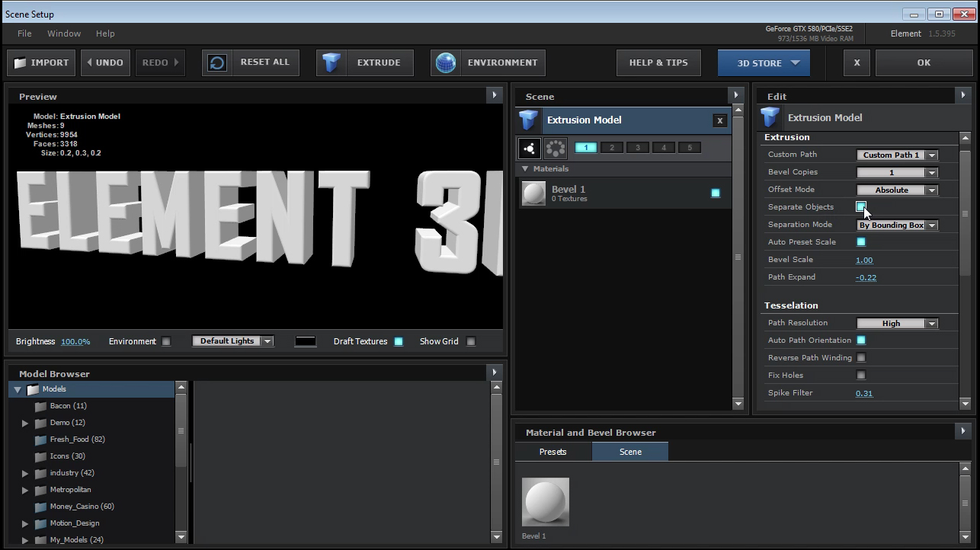The height and width of the screenshot is (550, 980).
Task: Open the Custom Path dropdown
Action: click(x=897, y=155)
